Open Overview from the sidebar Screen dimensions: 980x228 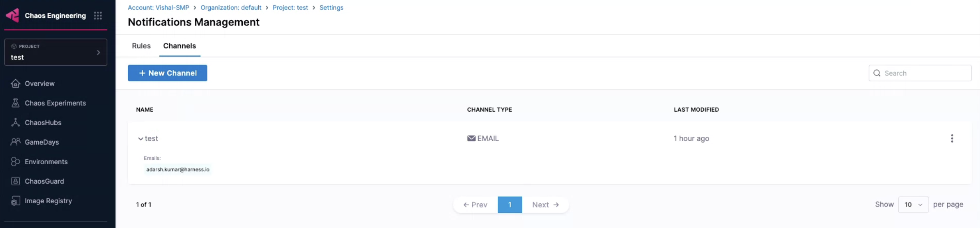click(40, 84)
